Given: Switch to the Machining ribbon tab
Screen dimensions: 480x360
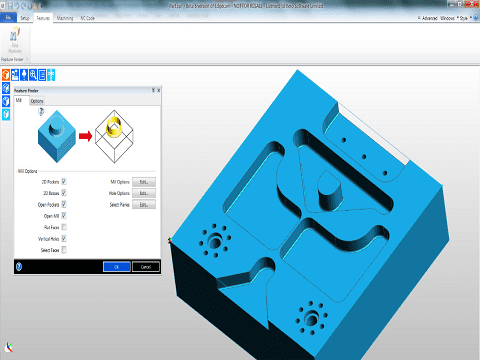Looking at the screenshot, I should tap(65, 18).
